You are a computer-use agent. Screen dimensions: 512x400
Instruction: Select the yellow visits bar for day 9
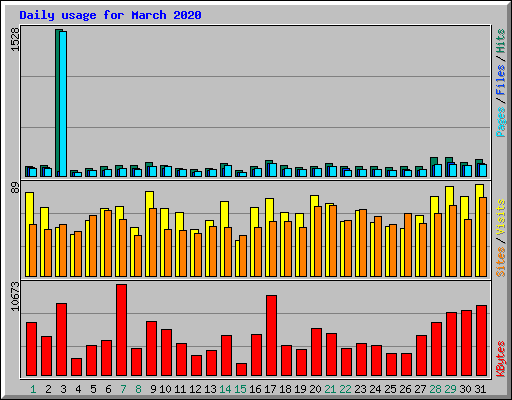147,234
